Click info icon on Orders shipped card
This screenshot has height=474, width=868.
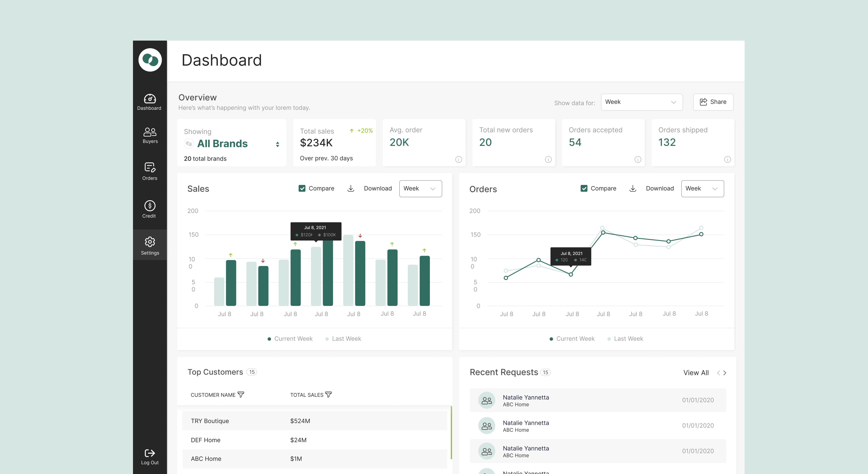(x=728, y=160)
